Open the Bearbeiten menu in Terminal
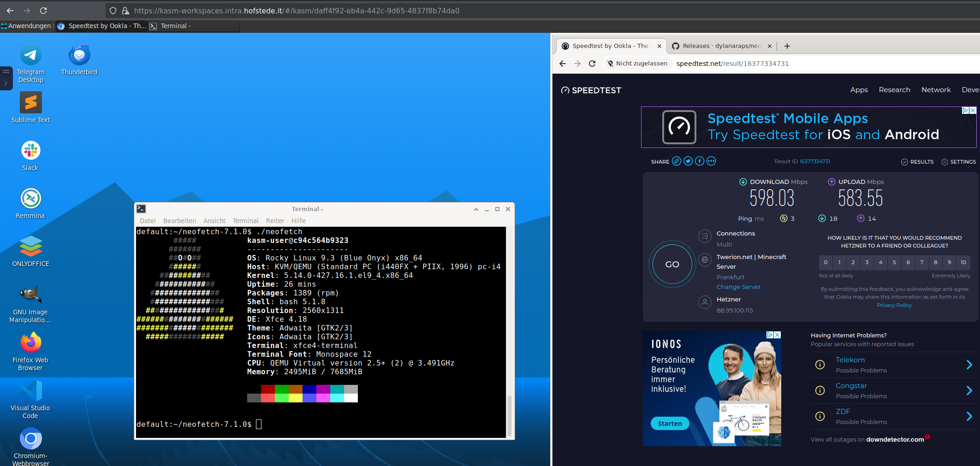 point(179,221)
